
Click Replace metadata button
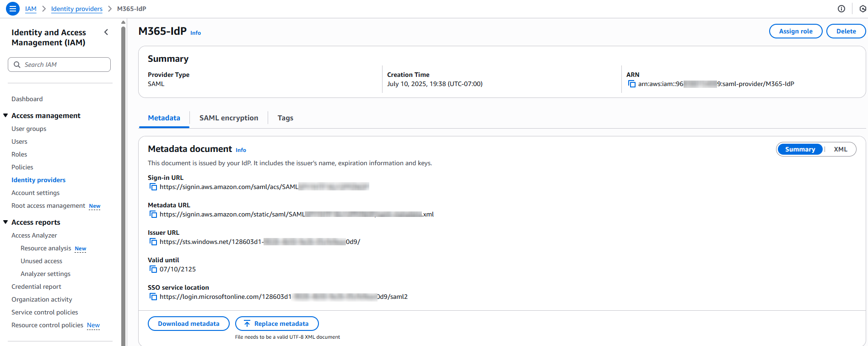[277, 324]
